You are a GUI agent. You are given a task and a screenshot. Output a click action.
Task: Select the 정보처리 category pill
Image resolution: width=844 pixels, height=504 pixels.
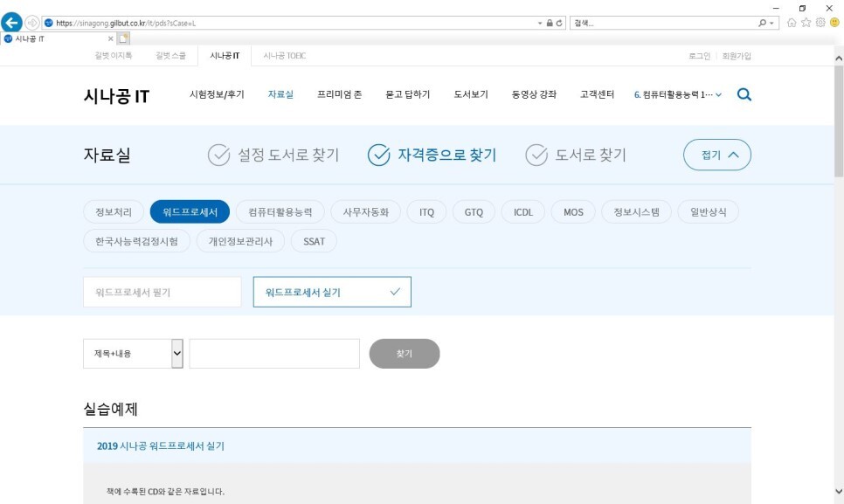[114, 212]
